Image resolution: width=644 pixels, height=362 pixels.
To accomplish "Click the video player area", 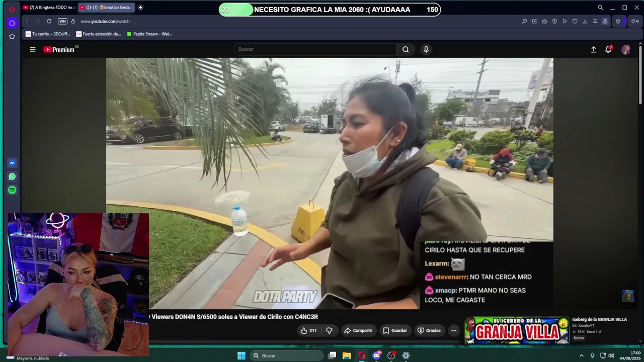I will [330, 183].
